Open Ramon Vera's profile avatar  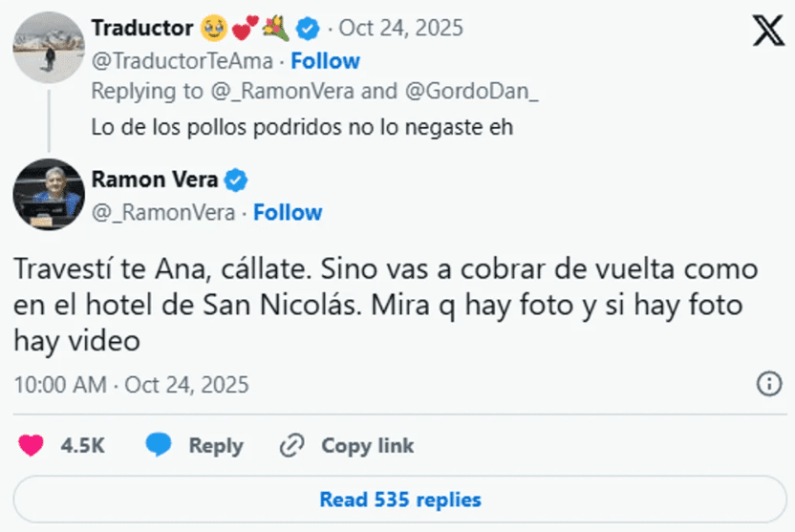(49, 194)
